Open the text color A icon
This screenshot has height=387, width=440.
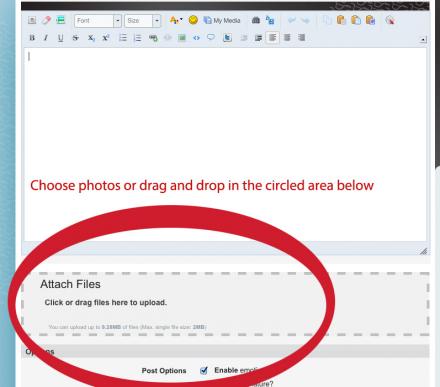[x=176, y=20]
